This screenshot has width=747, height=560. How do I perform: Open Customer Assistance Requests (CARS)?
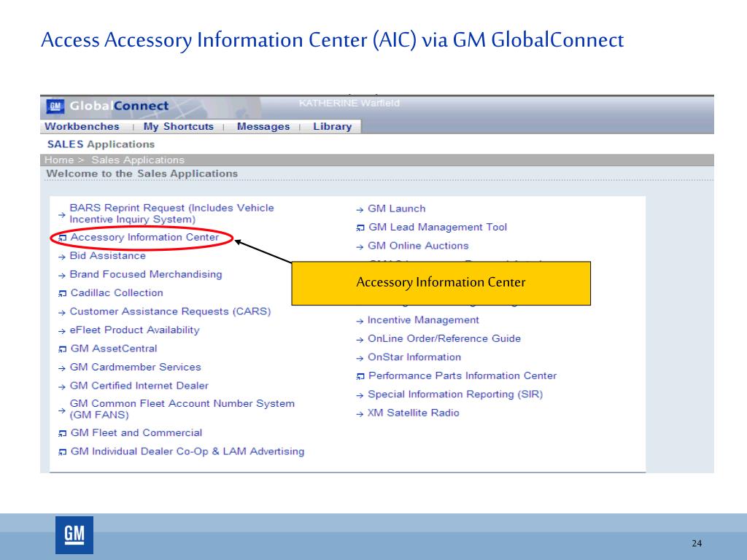(x=170, y=311)
